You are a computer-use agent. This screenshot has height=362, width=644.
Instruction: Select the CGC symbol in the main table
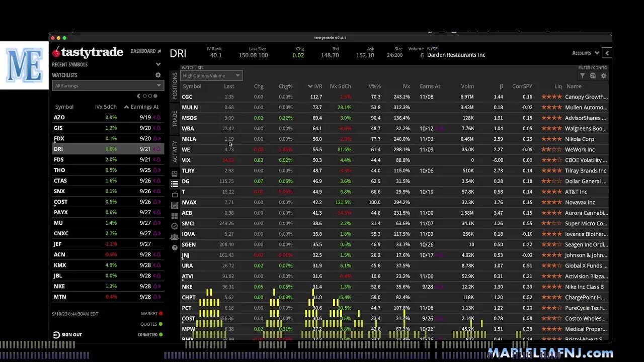187,97
